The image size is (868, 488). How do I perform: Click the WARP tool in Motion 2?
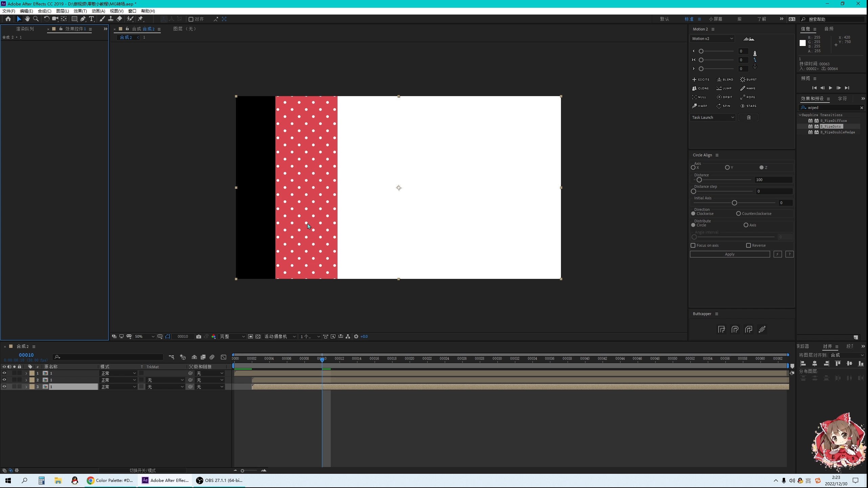700,106
